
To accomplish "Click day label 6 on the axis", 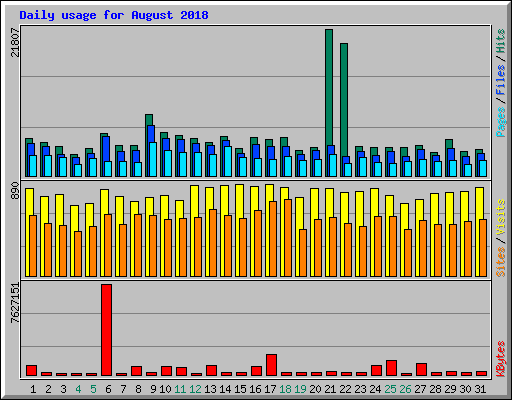I will 108,389.
